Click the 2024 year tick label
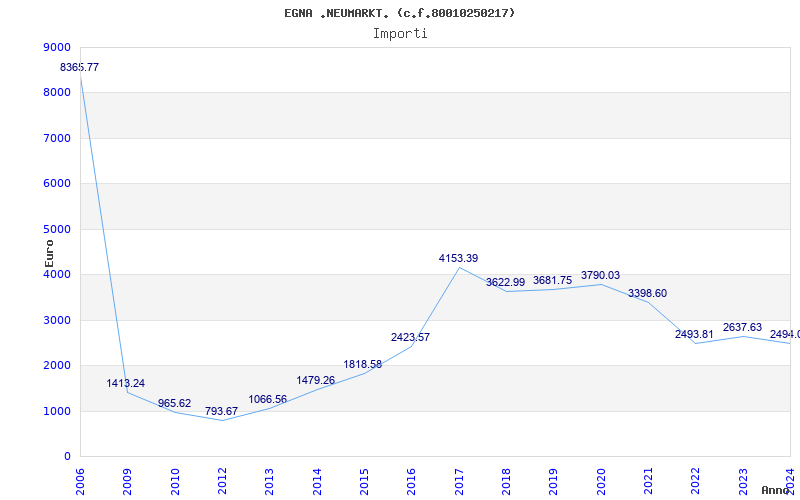800x500 pixels. [790, 476]
